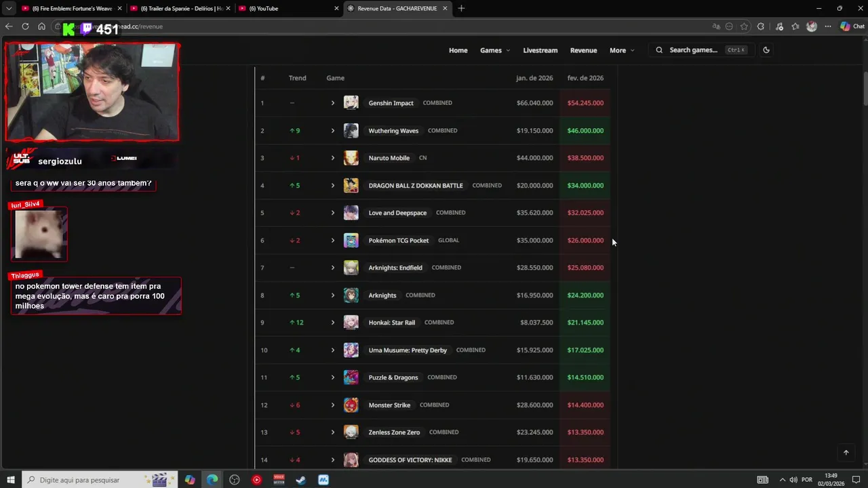This screenshot has width=868, height=488.
Task: Expand the Wuthering Waves row
Action: tap(332, 131)
